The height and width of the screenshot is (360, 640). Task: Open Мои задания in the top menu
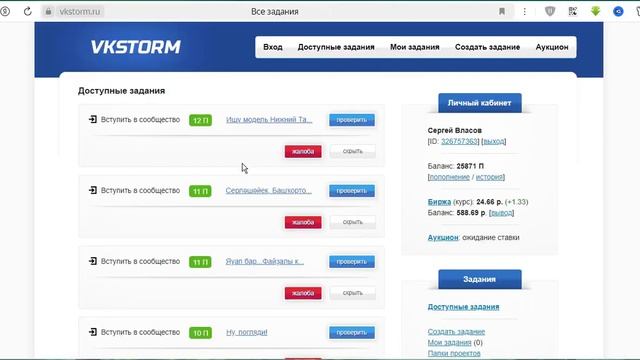(415, 47)
